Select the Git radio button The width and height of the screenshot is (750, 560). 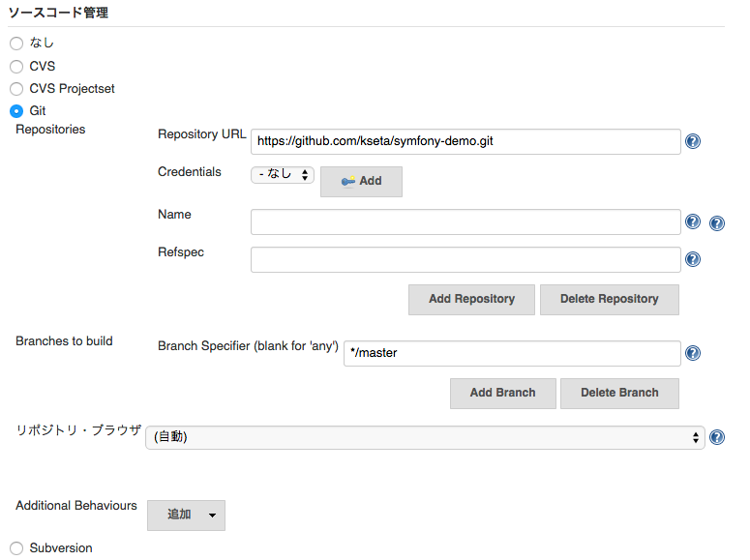coord(16,111)
